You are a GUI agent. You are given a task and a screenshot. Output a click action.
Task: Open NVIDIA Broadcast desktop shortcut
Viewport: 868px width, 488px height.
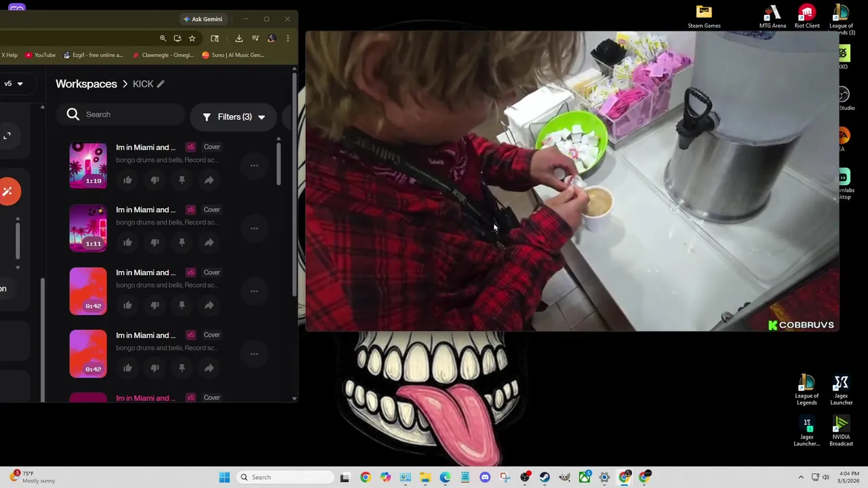(841, 432)
